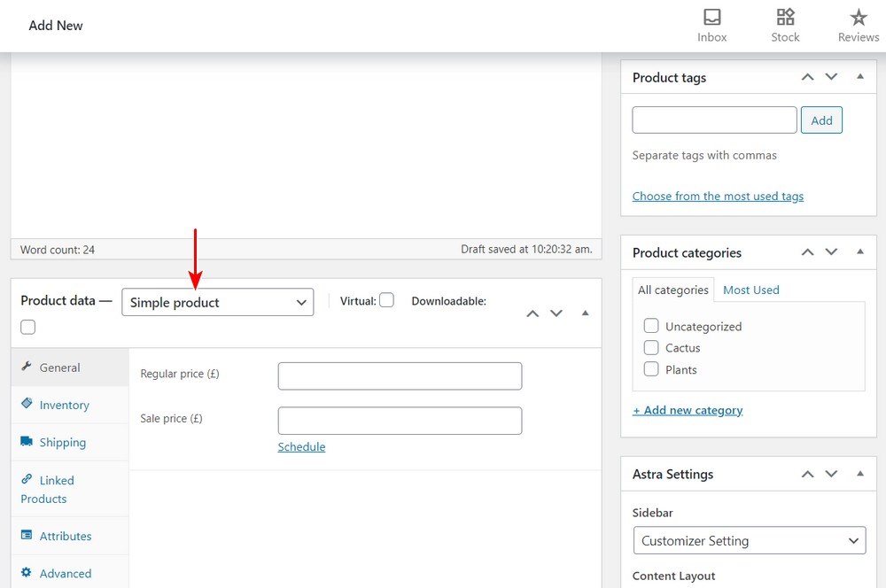Screen dimensions: 886x588
Task: Switch to the Advanced tab
Action: (70, 573)
